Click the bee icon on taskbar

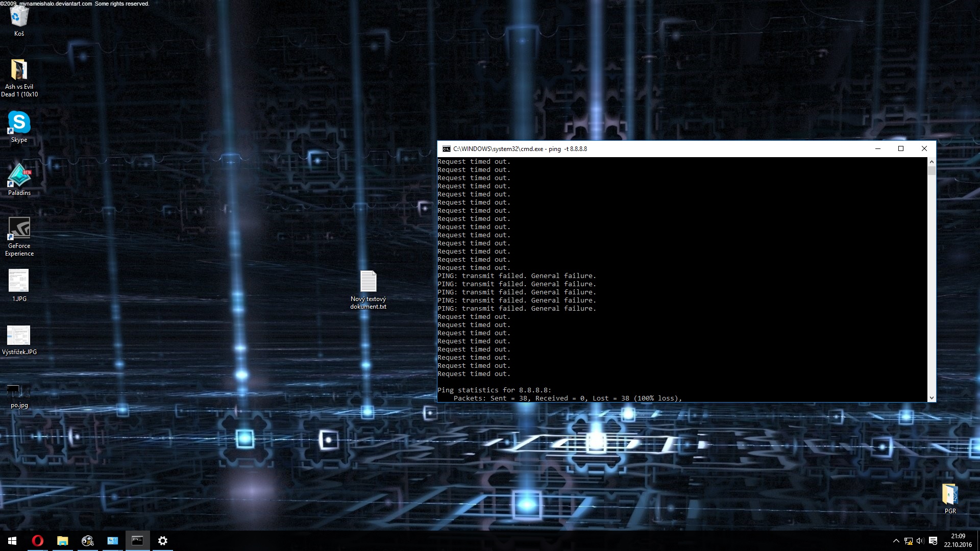[x=87, y=541]
